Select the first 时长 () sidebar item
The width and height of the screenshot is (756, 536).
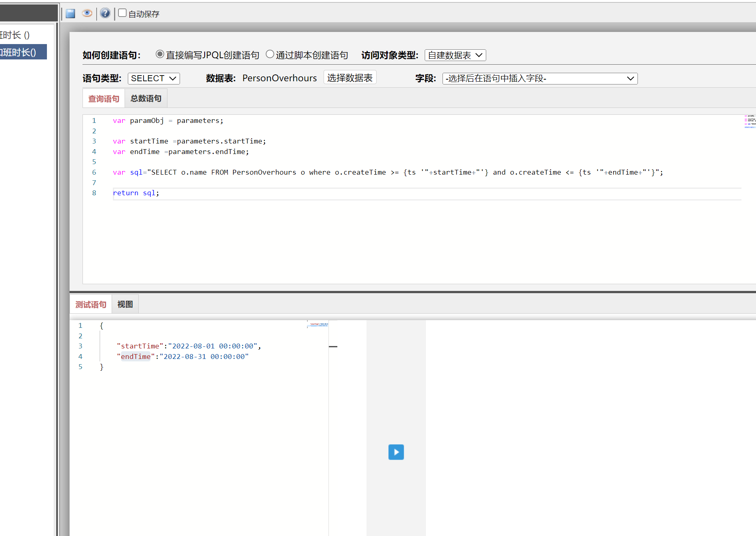[x=15, y=35]
